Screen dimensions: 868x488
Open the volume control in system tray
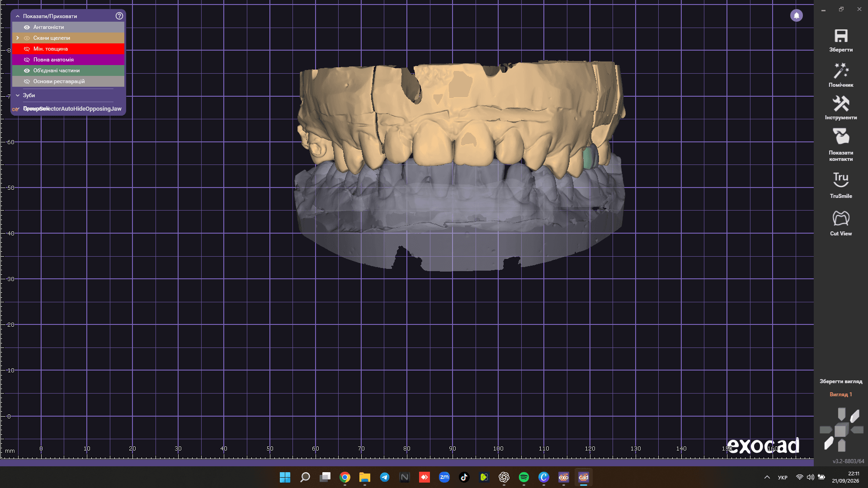click(811, 477)
